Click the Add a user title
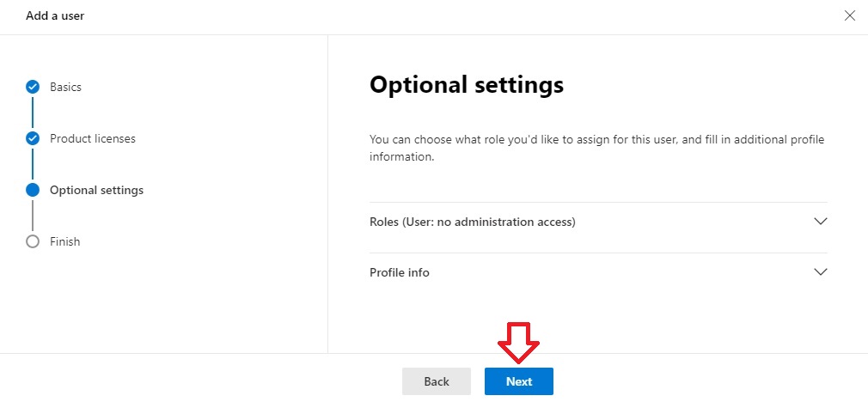This screenshot has height=408, width=868. (x=55, y=15)
